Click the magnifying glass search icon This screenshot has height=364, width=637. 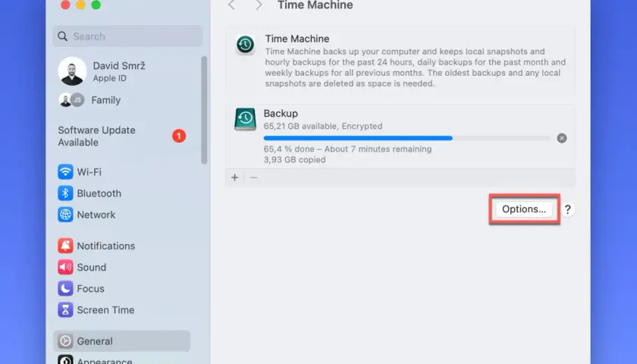(62, 36)
